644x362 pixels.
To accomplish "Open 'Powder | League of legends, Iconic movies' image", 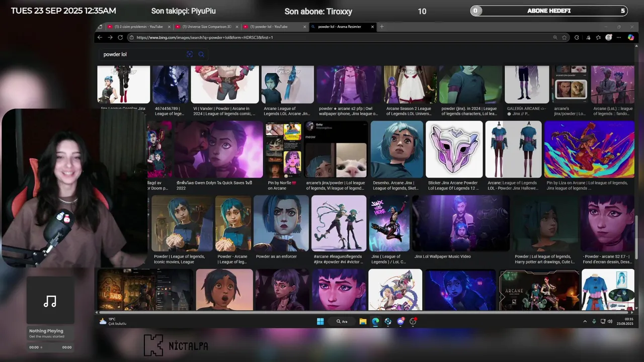I will click(182, 223).
